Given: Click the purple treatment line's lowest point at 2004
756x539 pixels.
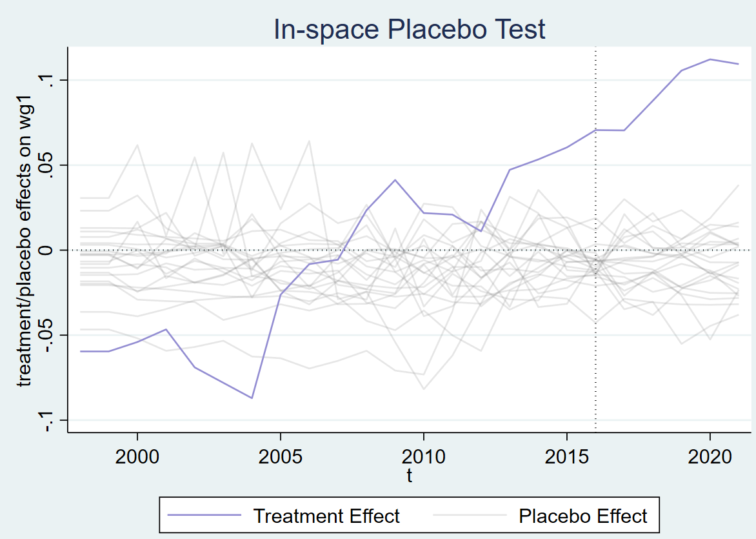Looking at the screenshot, I should 252,398.
